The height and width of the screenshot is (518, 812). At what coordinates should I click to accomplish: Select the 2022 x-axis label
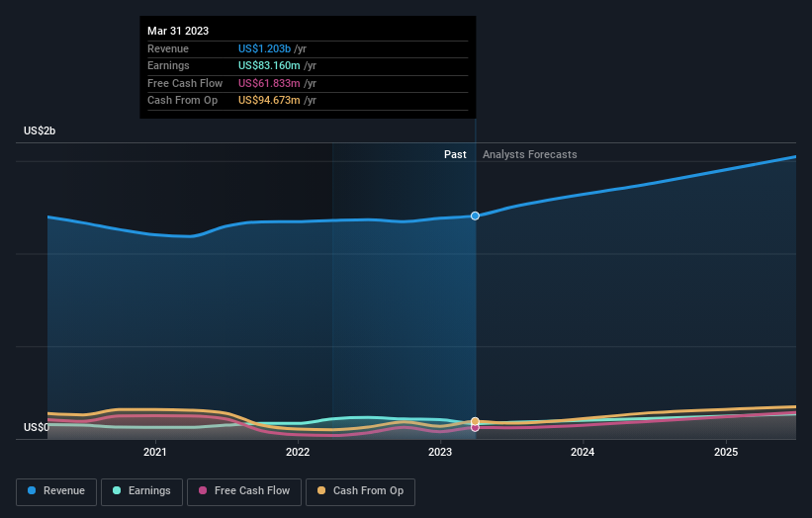(298, 453)
